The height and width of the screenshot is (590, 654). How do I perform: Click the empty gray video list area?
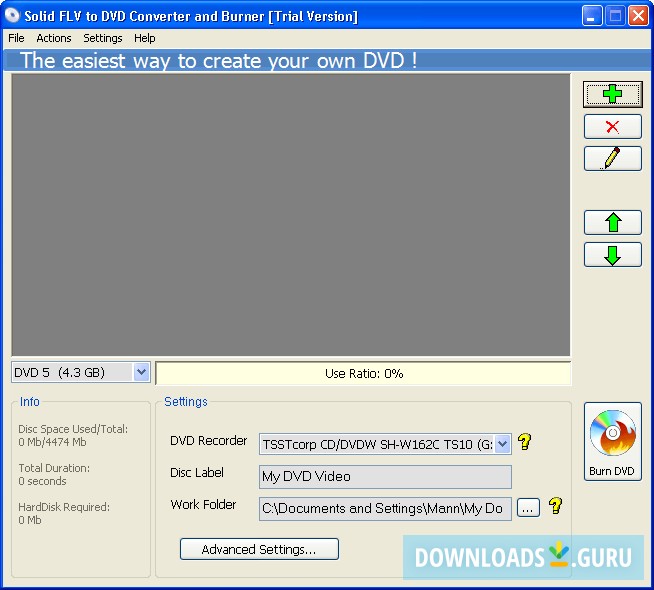click(291, 215)
